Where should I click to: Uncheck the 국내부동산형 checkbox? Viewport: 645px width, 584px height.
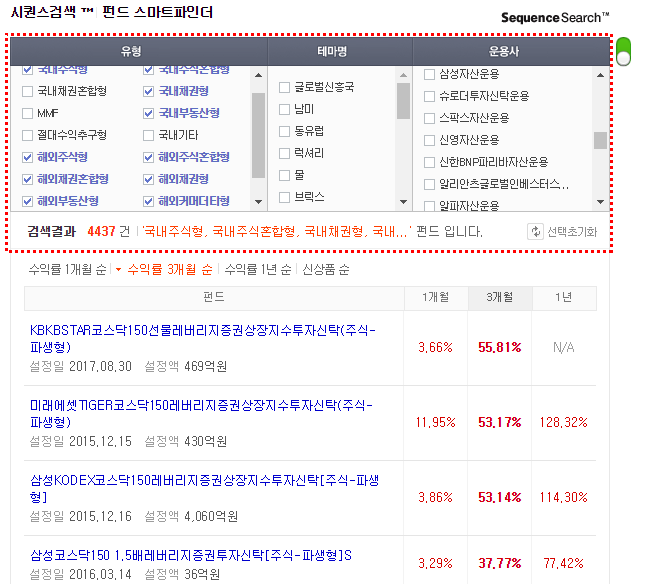(x=148, y=113)
